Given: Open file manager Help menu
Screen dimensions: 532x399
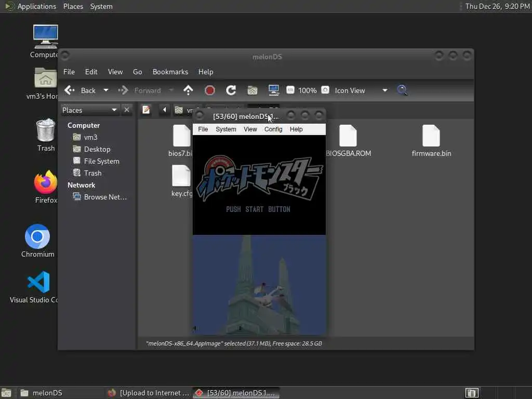Looking at the screenshot, I should pyautogui.click(x=206, y=72).
